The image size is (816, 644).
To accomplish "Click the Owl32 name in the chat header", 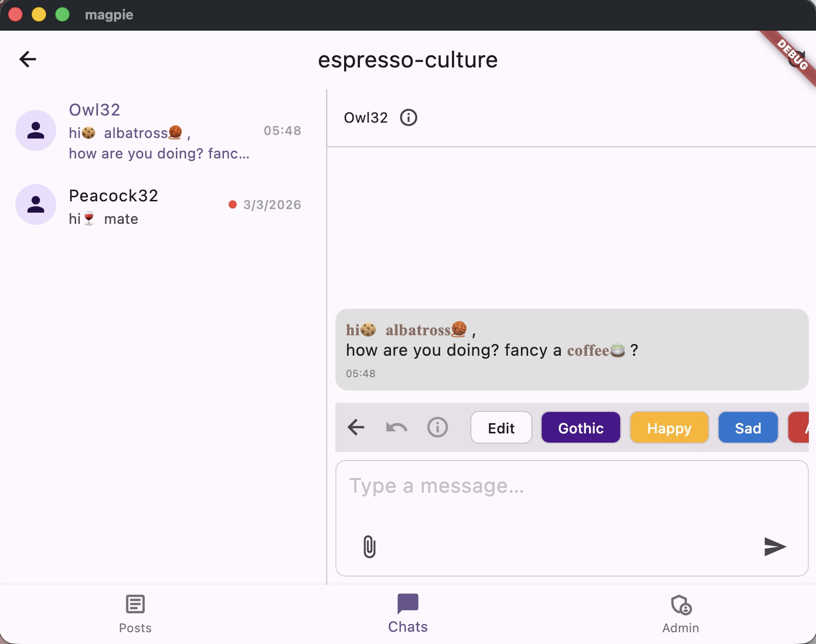I will pyautogui.click(x=366, y=118).
